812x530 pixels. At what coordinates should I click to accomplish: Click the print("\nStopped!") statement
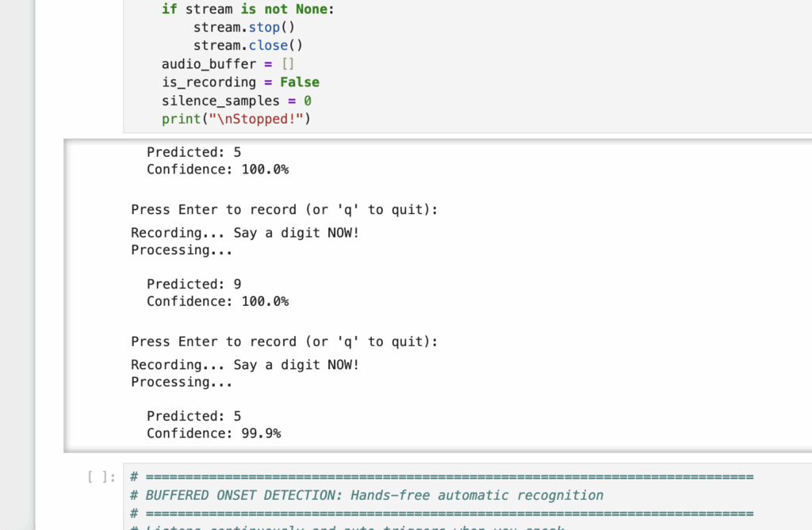[x=235, y=119]
